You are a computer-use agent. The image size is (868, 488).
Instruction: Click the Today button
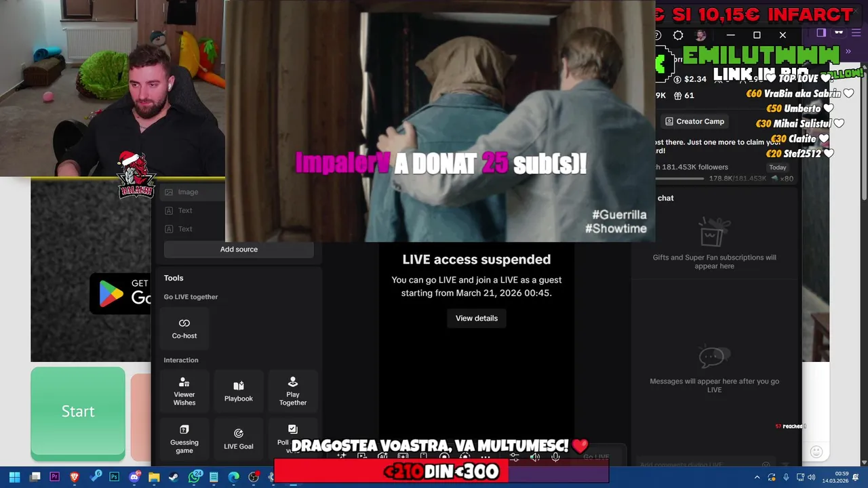point(778,167)
